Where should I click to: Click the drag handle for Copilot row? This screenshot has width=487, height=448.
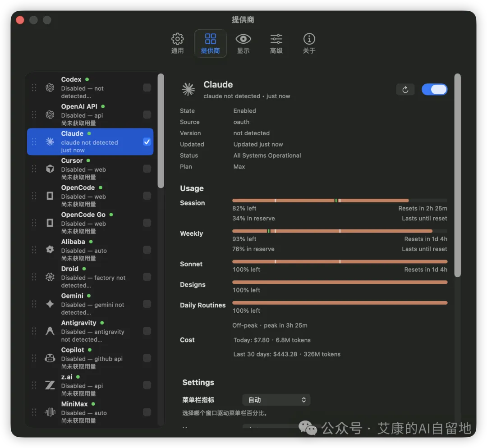[34, 358]
